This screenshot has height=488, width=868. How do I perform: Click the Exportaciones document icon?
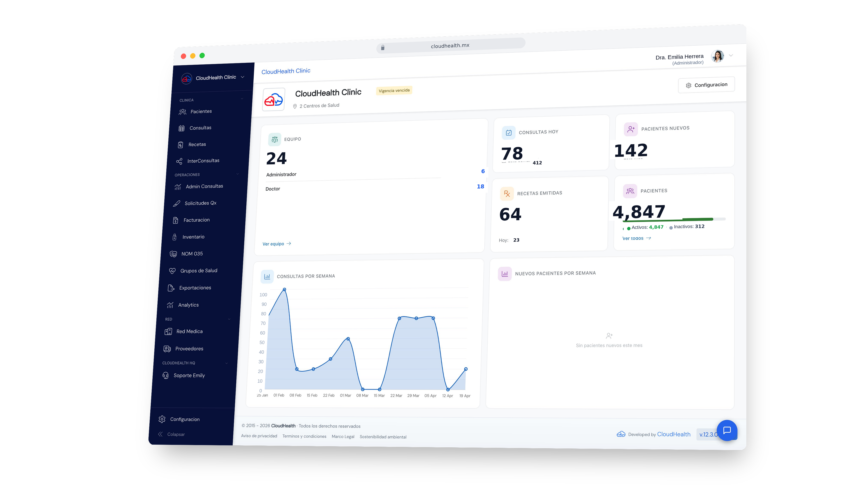click(172, 288)
